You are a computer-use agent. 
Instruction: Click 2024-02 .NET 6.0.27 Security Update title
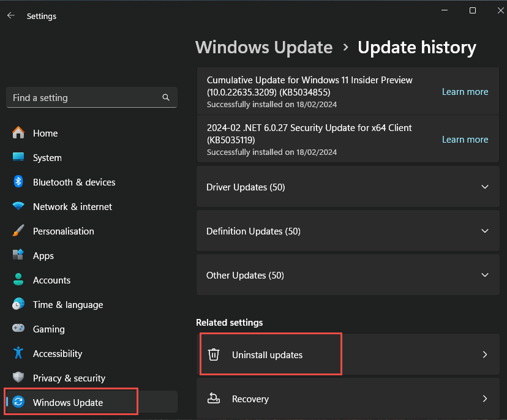pos(309,134)
